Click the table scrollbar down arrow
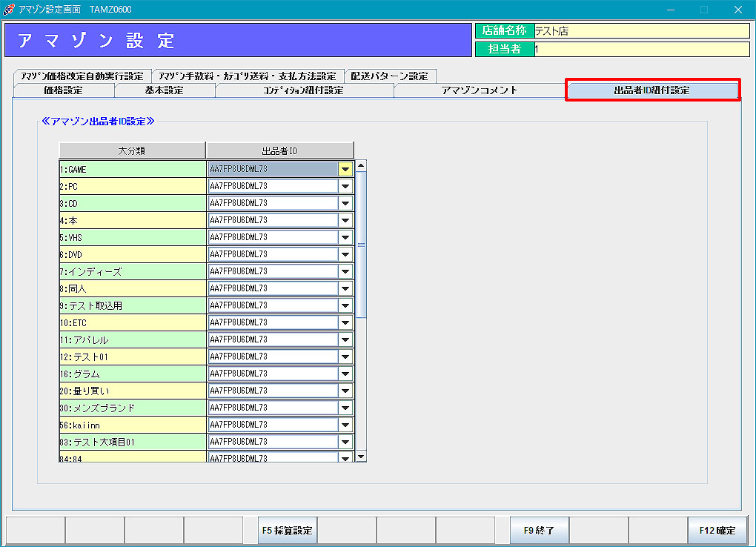 pyautogui.click(x=361, y=457)
